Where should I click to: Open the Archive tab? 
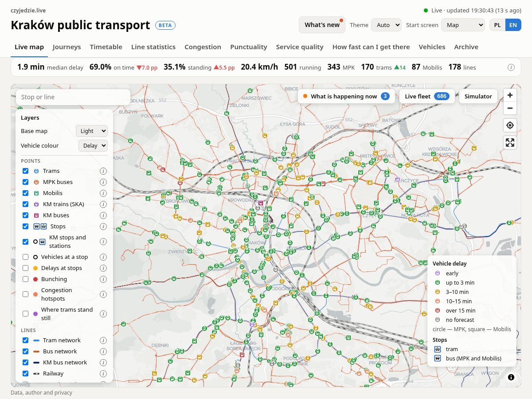pos(466,47)
